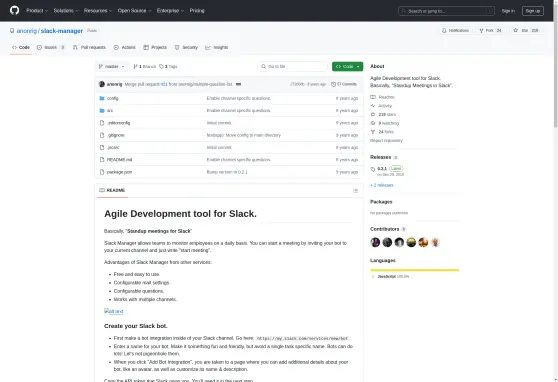This screenshot has height=382, width=558.
Task: Click the broken alt text image link
Action: click(114, 311)
